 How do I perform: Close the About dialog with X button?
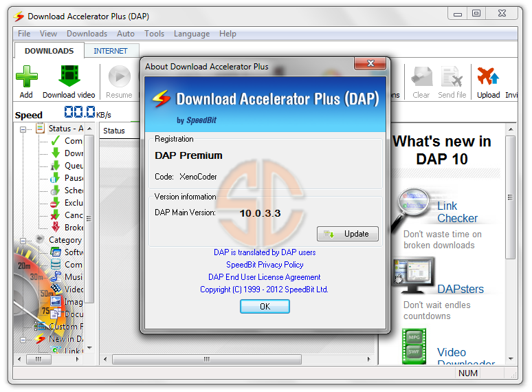coord(370,63)
